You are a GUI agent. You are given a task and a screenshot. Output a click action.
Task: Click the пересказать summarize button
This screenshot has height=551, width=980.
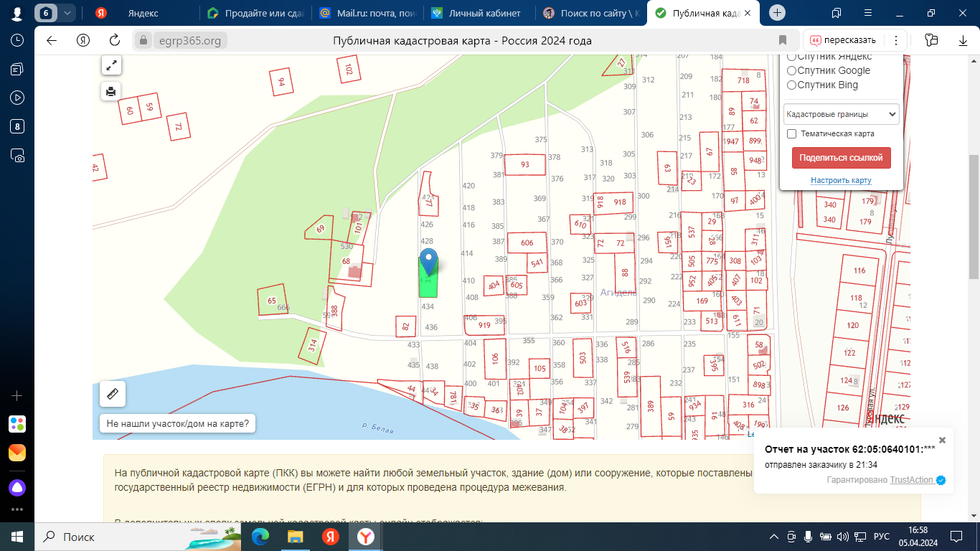(842, 40)
